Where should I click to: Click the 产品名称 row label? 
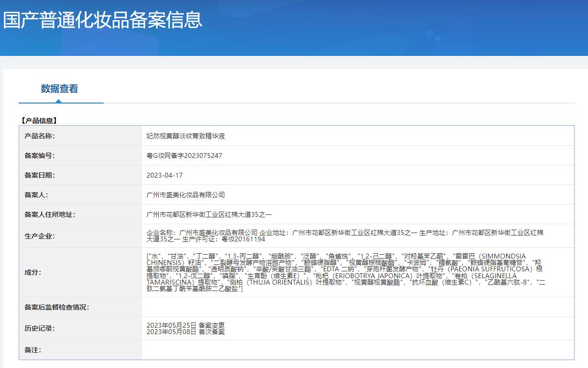coord(40,136)
